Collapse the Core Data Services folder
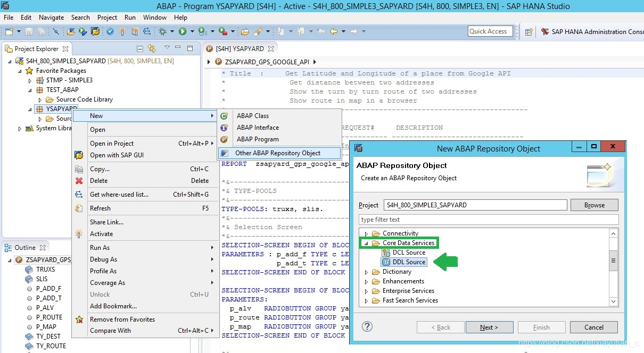Image resolution: width=644 pixels, height=353 pixels. 366,243
